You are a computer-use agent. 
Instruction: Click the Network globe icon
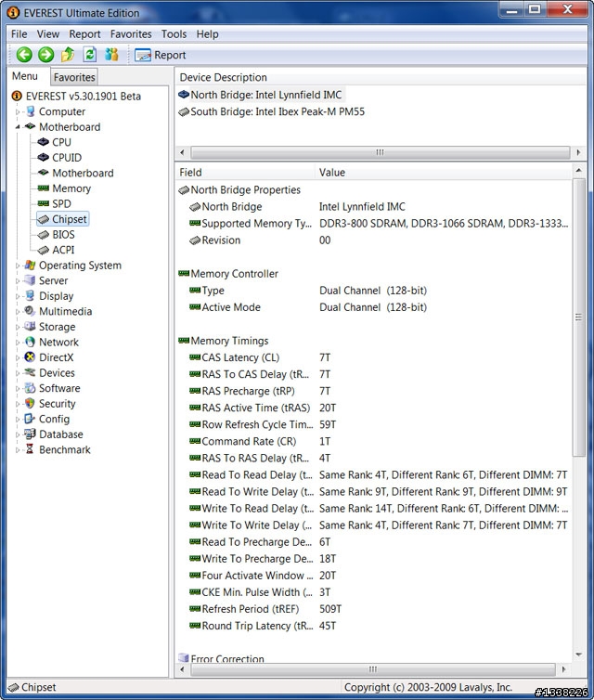click(x=30, y=342)
